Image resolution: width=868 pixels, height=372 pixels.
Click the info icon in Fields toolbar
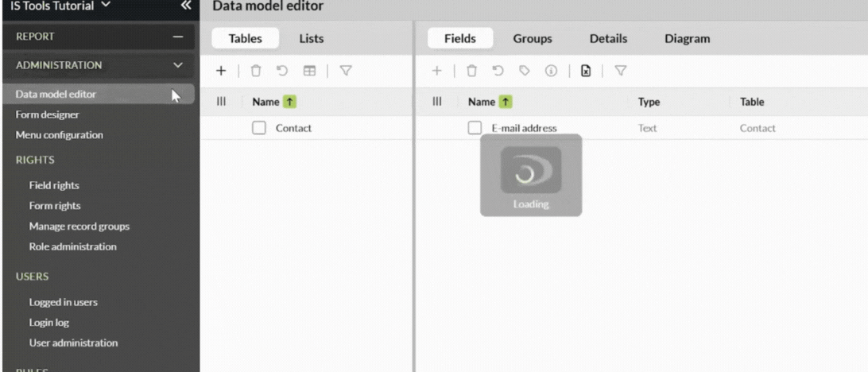tap(549, 71)
